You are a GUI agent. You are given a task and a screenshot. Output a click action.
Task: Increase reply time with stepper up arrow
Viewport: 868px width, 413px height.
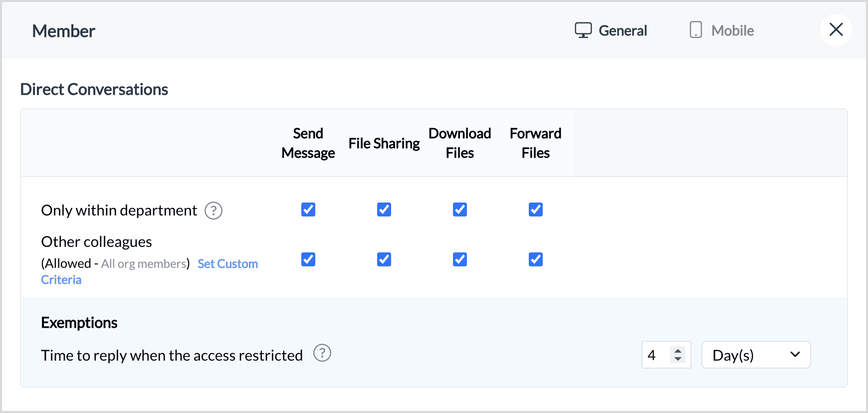[678, 351]
